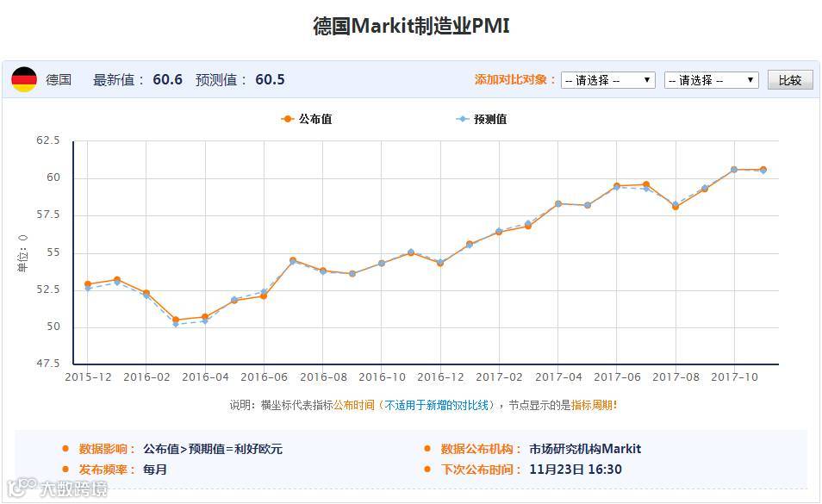Click the 2017-04 x-axis label
The width and height of the screenshot is (822, 504).
(x=558, y=377)
